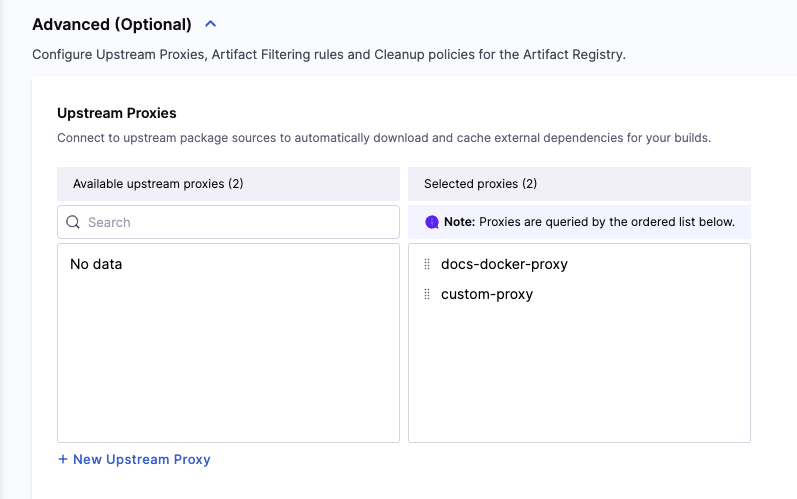Open the New Upstream Proxy link
This screenshot has height=499, width=797.
141,459
